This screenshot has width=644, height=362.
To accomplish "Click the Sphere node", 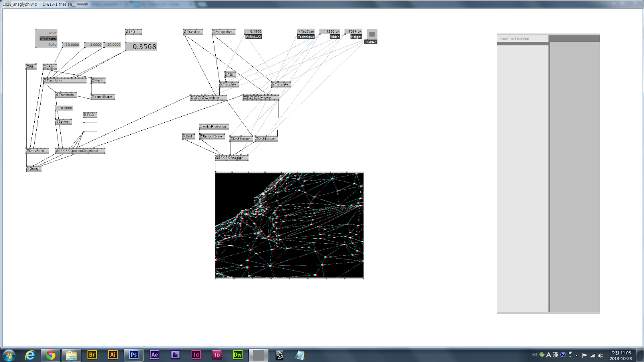I will pos(63,121).
